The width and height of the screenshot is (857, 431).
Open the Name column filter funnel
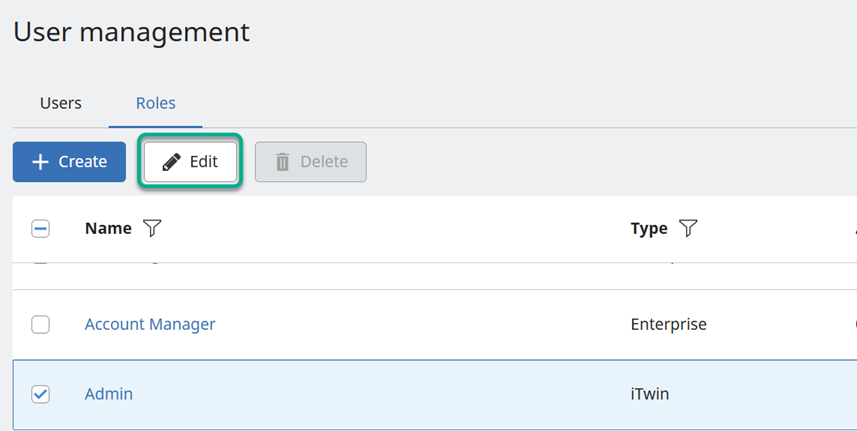coord(151,229)
